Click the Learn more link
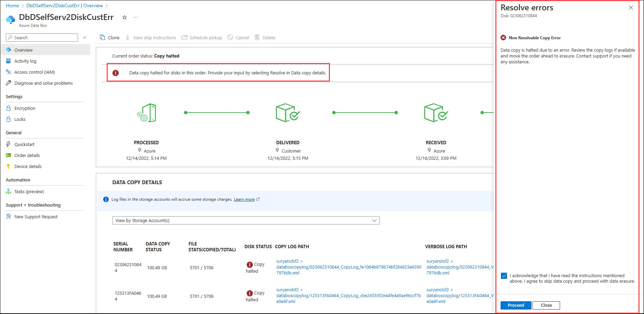The height and width of the screenshot is (314, 644). coord(244,199)
